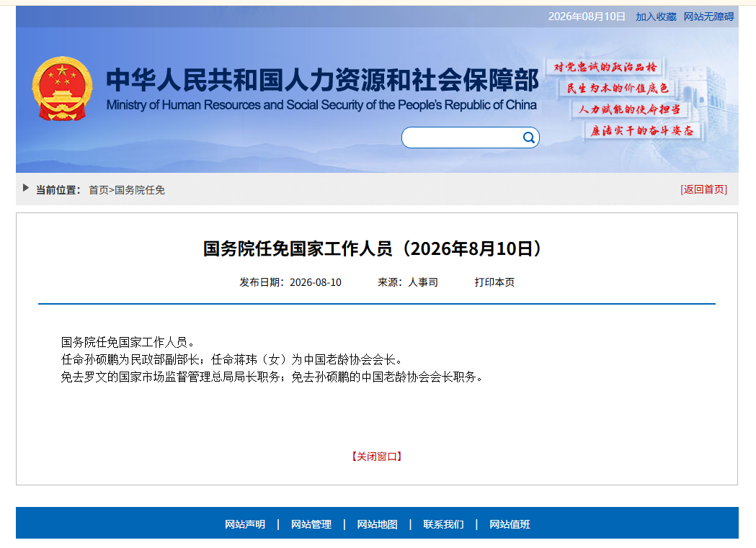Click [返回首页] link
The width and height of the screenshot is (756, 548).
coord(703,189)
